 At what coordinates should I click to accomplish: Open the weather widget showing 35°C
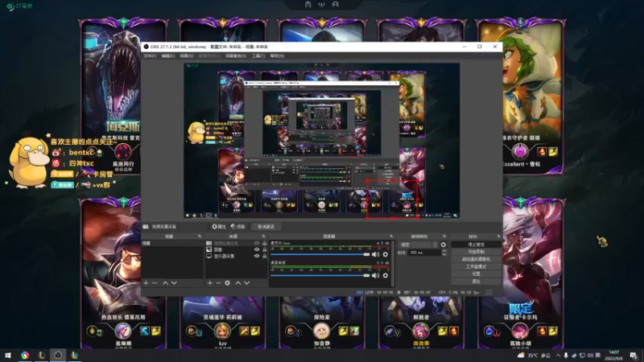point(534,356)
